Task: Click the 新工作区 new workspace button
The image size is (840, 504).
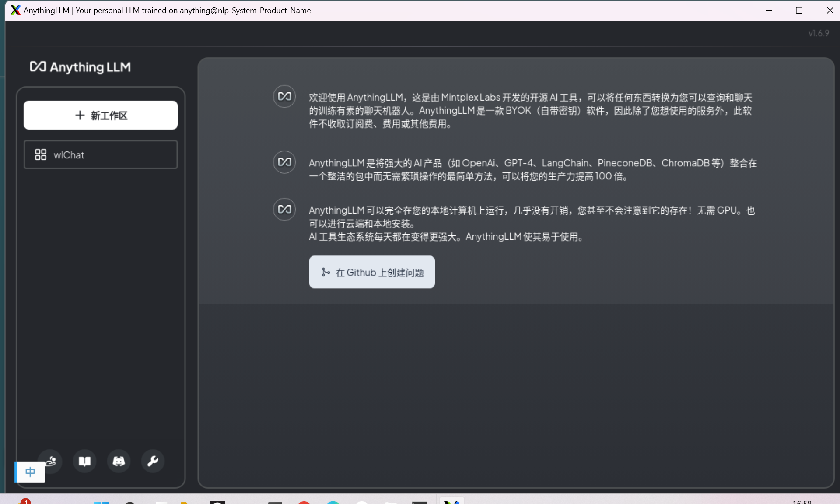Action: tap(101, 115)
